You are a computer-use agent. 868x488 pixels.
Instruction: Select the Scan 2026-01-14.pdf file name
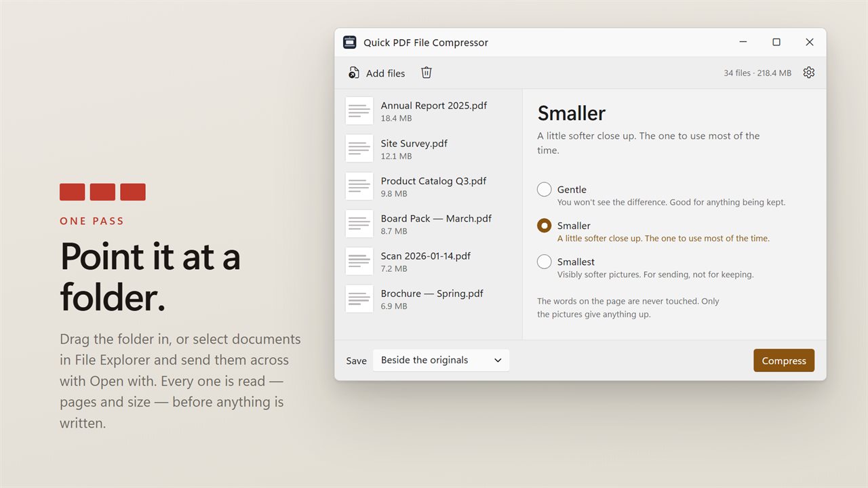(x=426, y=256)
